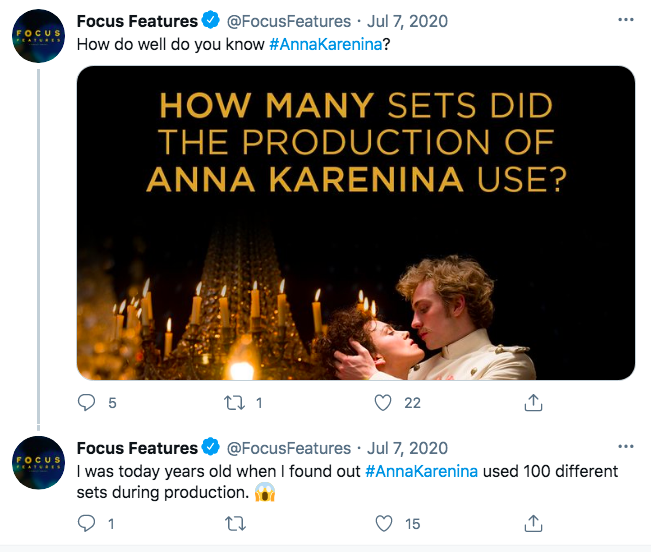Retweet the second tweet about 100 sets
Screen dimensions: 651x552
(235, 523)
